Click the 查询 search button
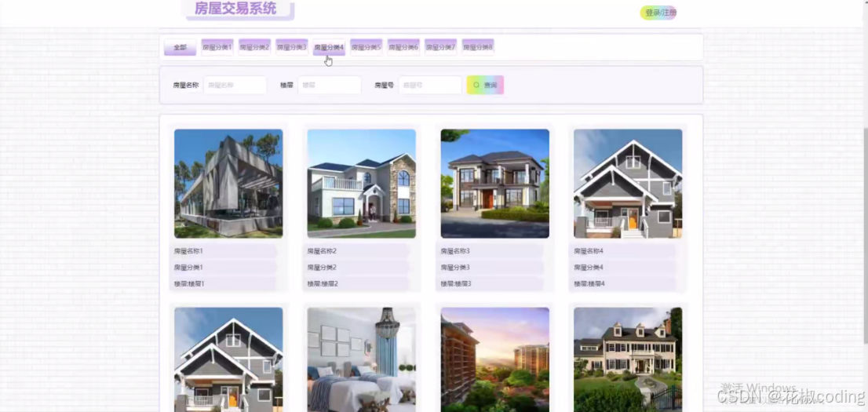868x412 pixels. (x=485, y=86)
